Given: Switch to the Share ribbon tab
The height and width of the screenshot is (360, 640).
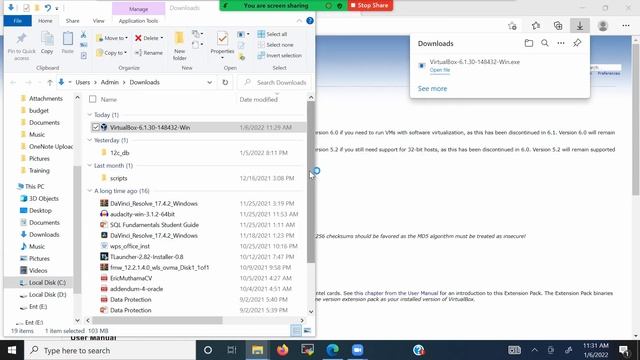Looking at the screenshot, I should pos(73,21).
